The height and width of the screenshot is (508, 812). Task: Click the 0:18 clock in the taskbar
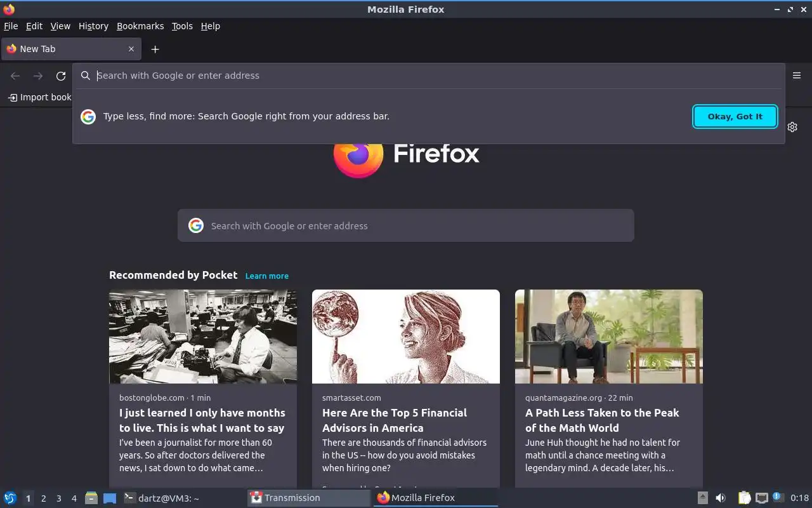coord(799,498)
